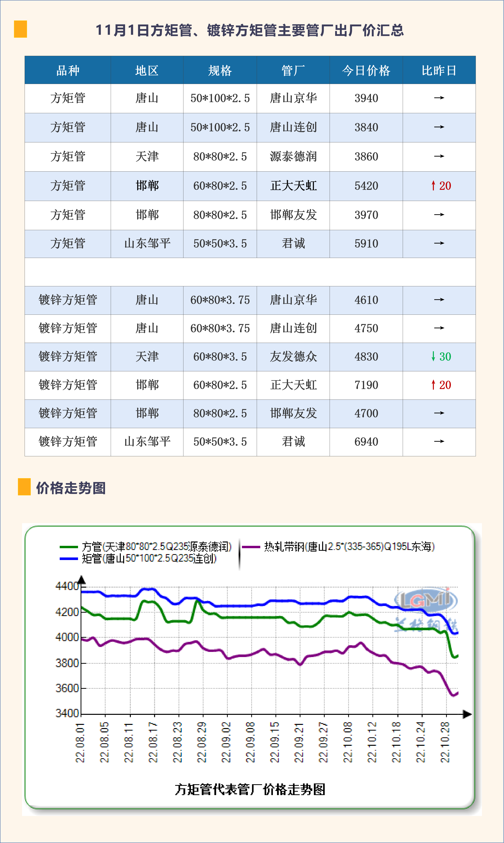Click the chart caption 方矩管代表管厂价格走势图

pos(250,789)
